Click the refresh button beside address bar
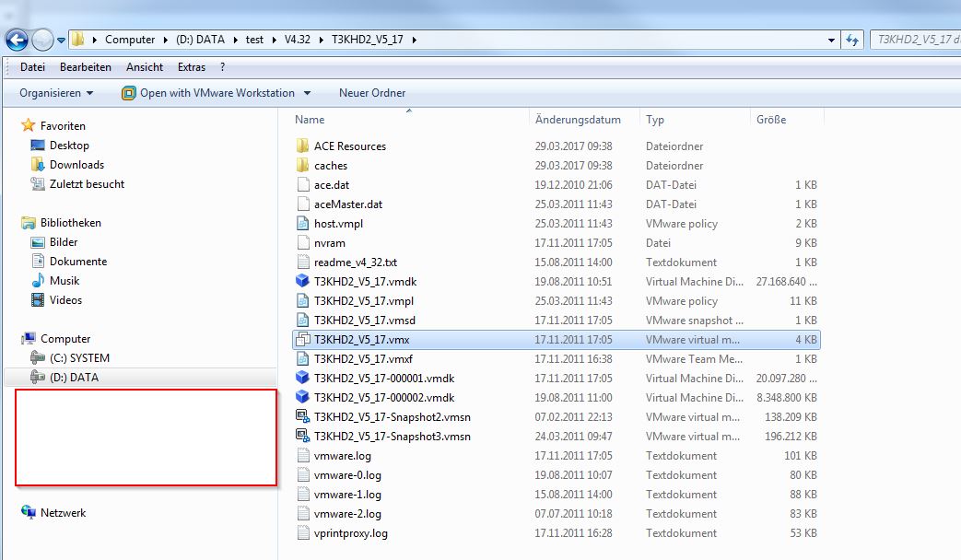The height and width of the screenshot is (560, 961). pos(852,40)
